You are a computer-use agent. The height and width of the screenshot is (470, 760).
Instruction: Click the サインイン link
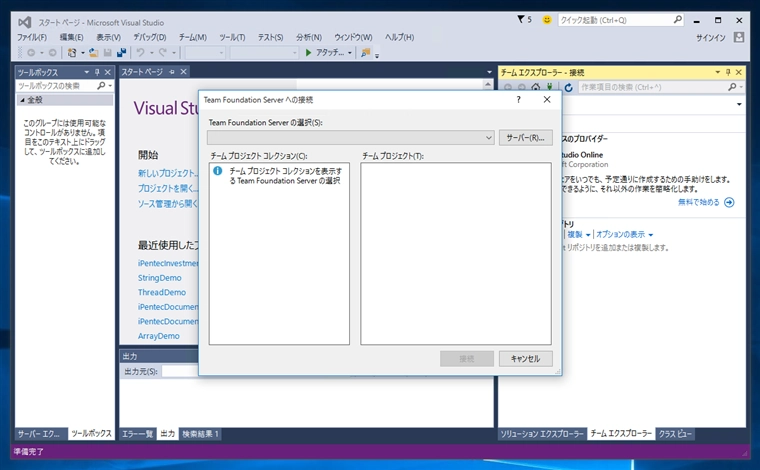711,38
